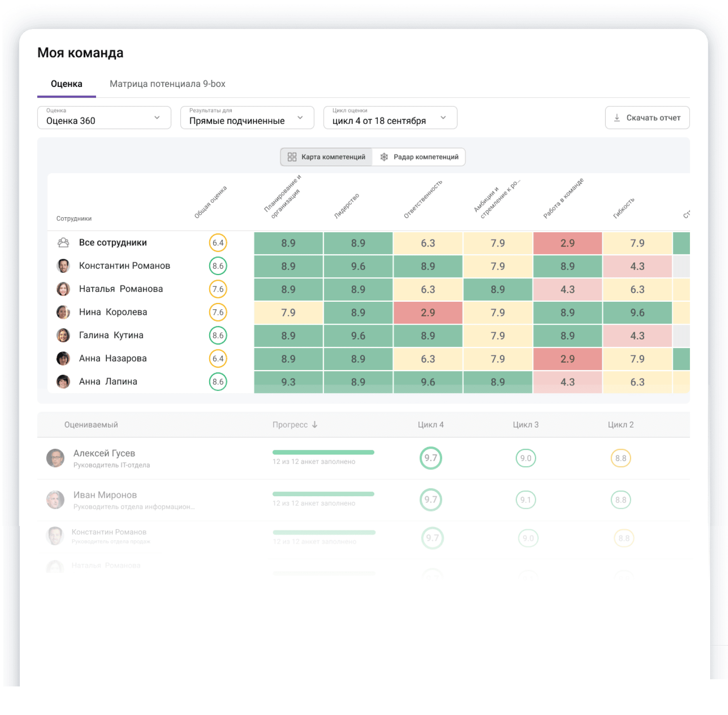Select the Оценка tab
Image resolution: width=728 pixels, height=715 pixels.
click(x=66, y=84)
